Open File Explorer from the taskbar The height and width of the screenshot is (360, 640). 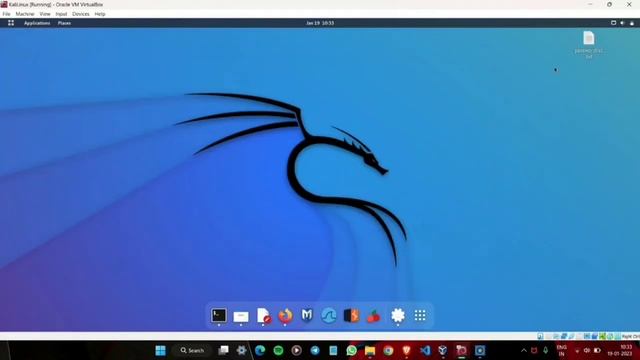click(x=370, y=351)
